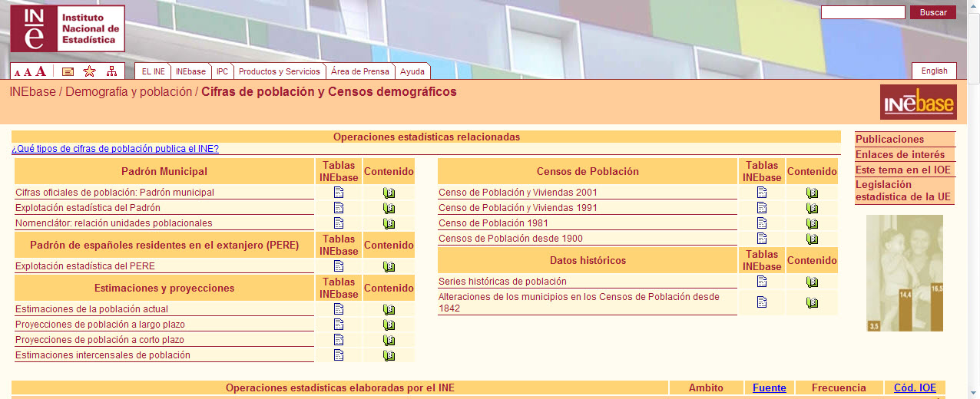
Task: Open the IPC menu tab
Action: coord(222,71)
